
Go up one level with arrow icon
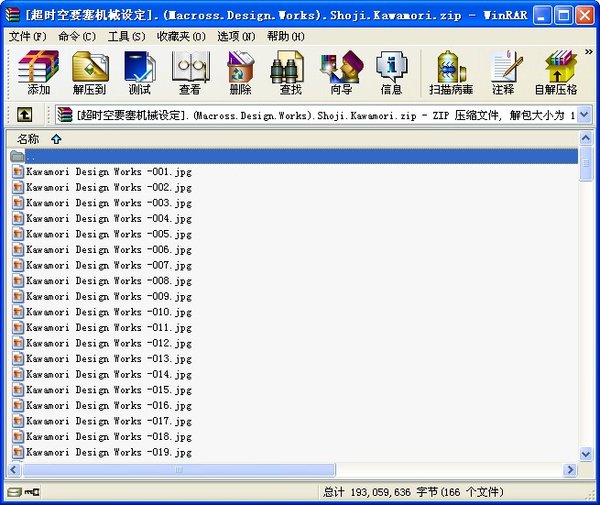(x=24, y=114)
